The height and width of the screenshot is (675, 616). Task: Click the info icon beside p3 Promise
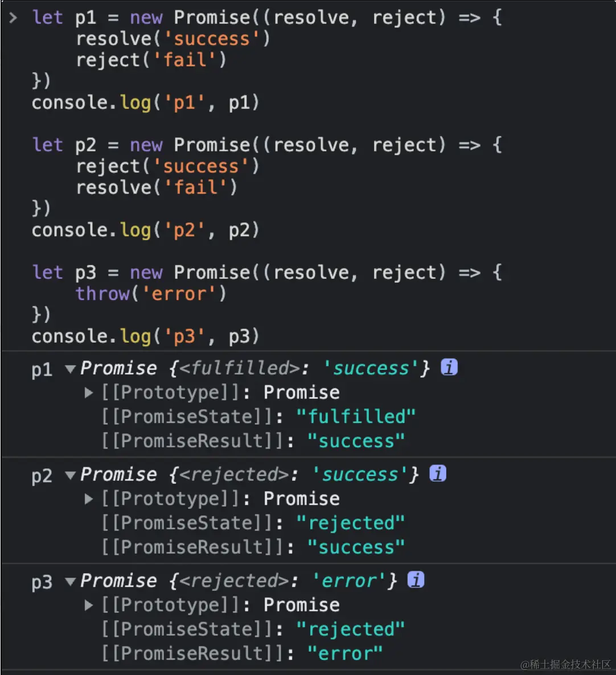pos(416,580)
